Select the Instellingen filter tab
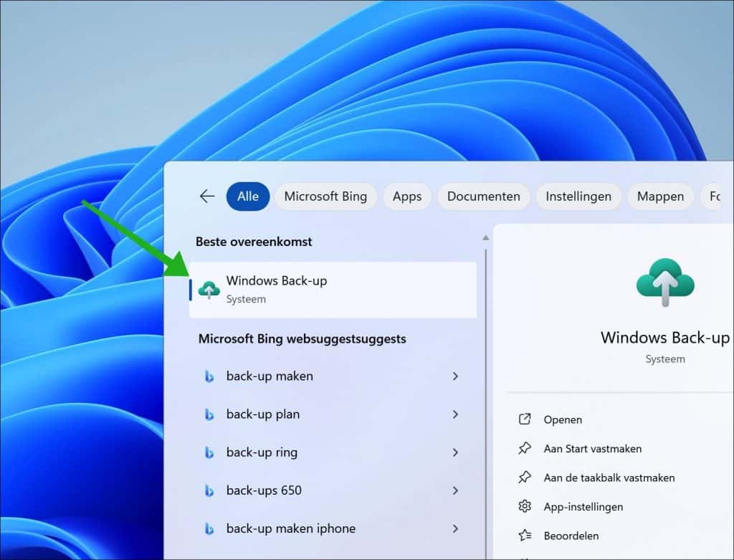The width and height of the screenshot is (734, 560). pos(578,196)
